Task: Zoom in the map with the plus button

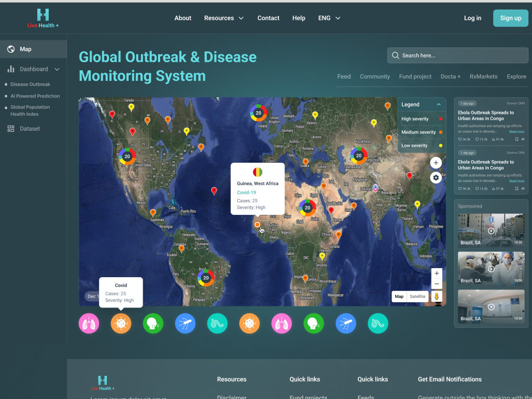Action: (x=437, y=273)
